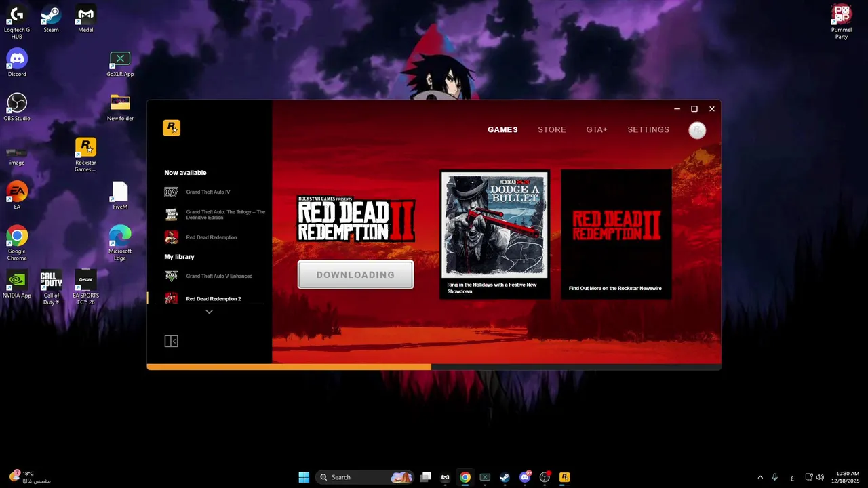Viewport: 868px width, 488px height.
Task: Click the orange download progress bar
Action: click(289, 367)
